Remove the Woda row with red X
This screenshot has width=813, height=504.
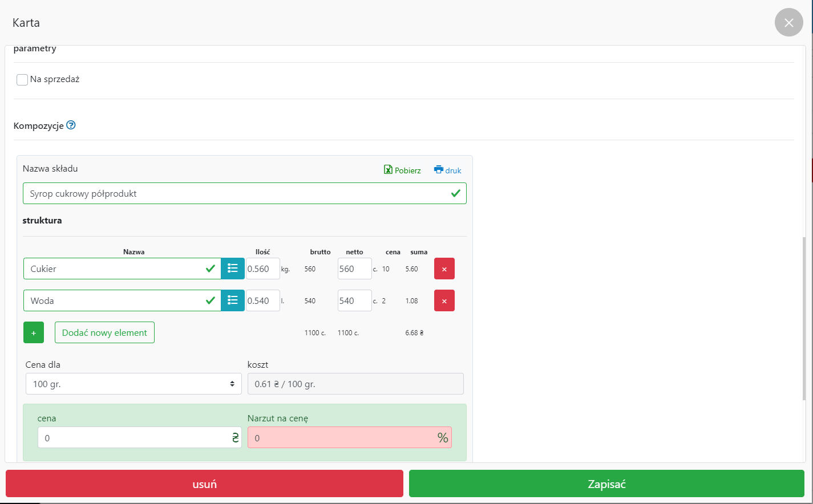(x=444, y=300)
